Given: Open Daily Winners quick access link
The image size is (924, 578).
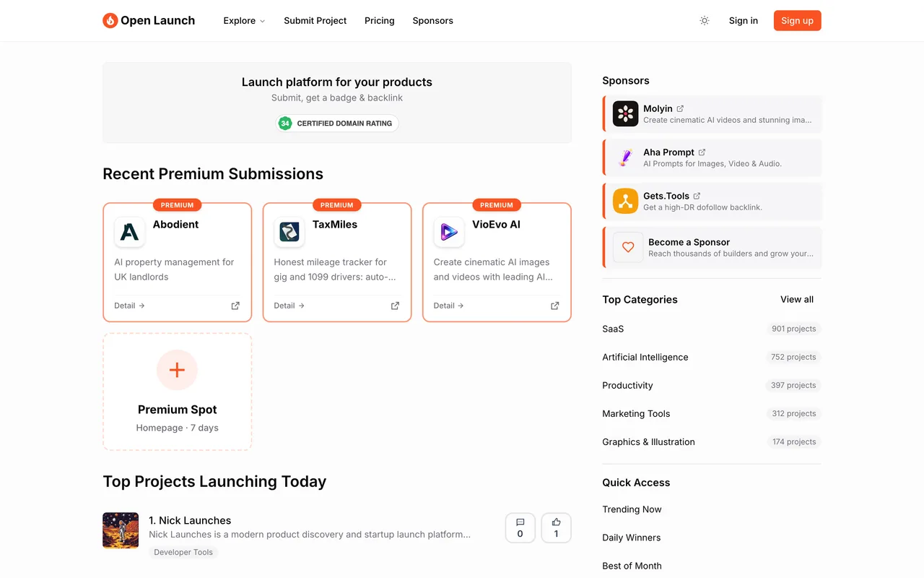Looking at the screenshot, I should click(x=632, y=538).
